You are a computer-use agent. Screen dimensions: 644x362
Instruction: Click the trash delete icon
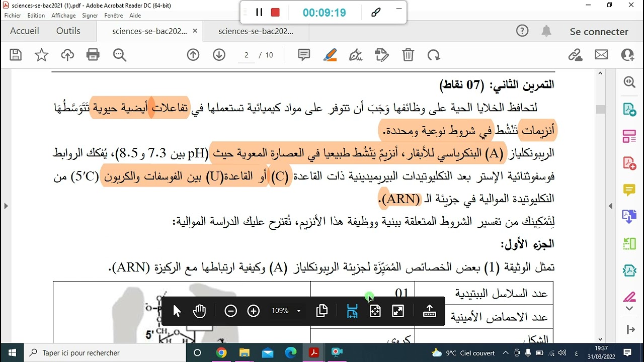pyautogui.click(x=408, y=55)
